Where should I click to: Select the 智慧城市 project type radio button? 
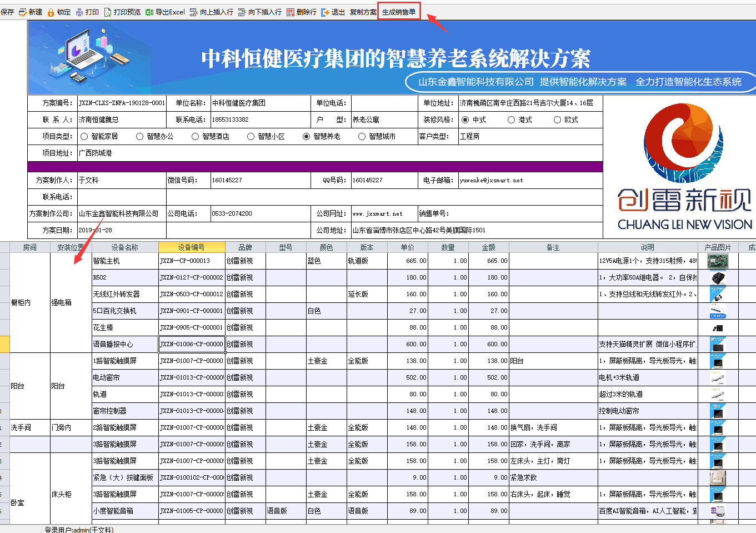point(362,136)
